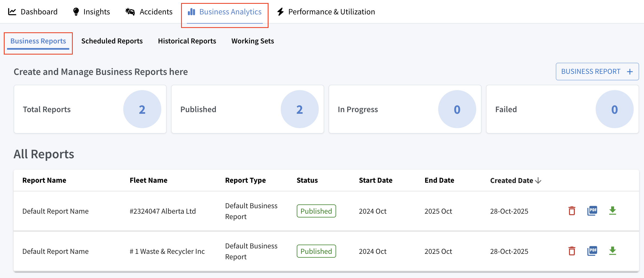The width and height of the screenshot is (644, 278).
Task: Open PDF for #2324047 Alberta Ltd report
Action: click(x=592, y=211)
